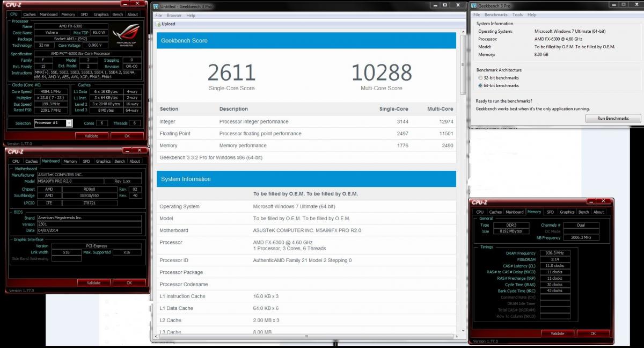Select the Mainboard tab in the CPU-Z motherboard window

[51, 161]
